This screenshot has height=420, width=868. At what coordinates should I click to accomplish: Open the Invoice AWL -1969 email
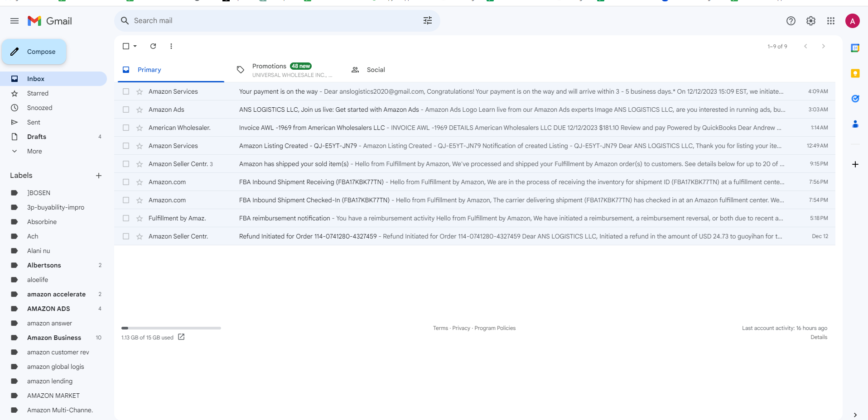click(x=475, y=128)
